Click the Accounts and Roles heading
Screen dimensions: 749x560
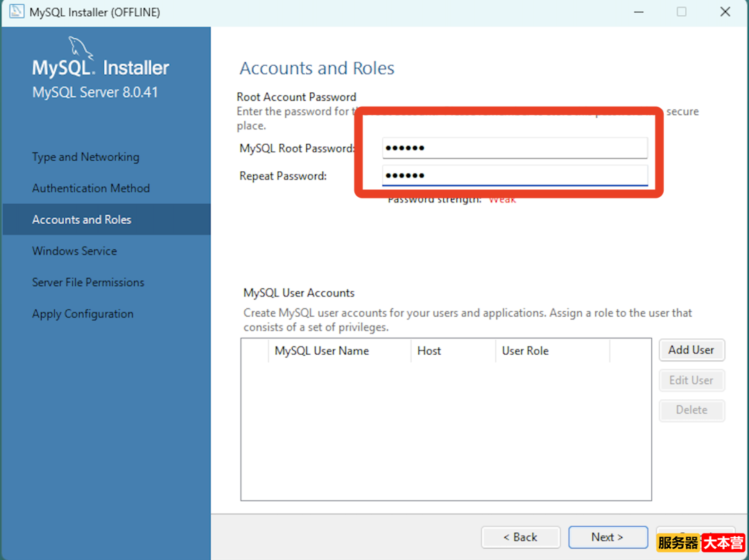[x=317, y=69]
